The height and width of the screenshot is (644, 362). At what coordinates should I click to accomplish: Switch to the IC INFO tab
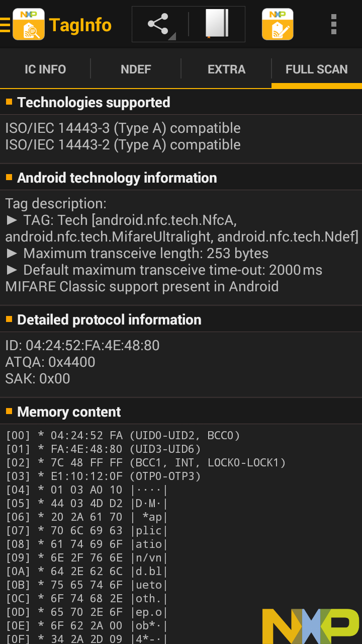tap(45, 69)
